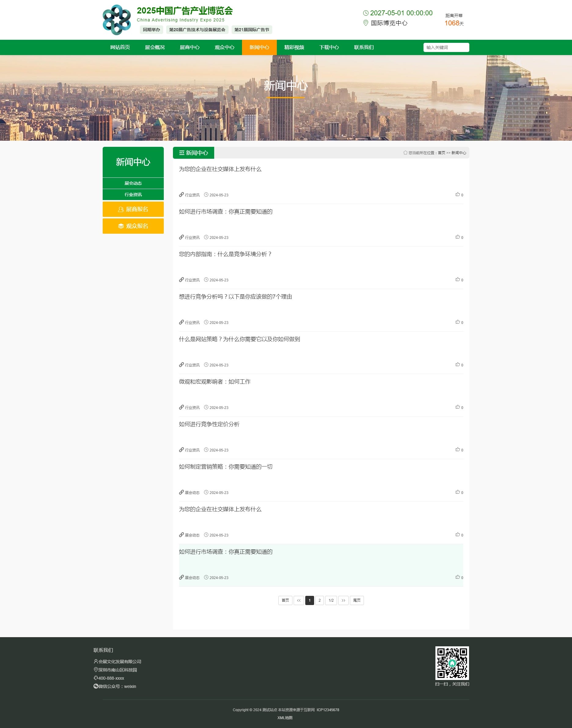Click the list icon in the 新闻中心 heading
The image size is (572, 728).
[x=182, y=153]
